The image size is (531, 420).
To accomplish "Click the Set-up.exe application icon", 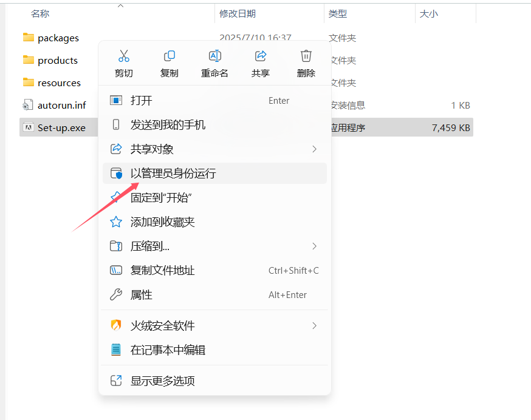I will pyautogui.click(x=28, y=127).
